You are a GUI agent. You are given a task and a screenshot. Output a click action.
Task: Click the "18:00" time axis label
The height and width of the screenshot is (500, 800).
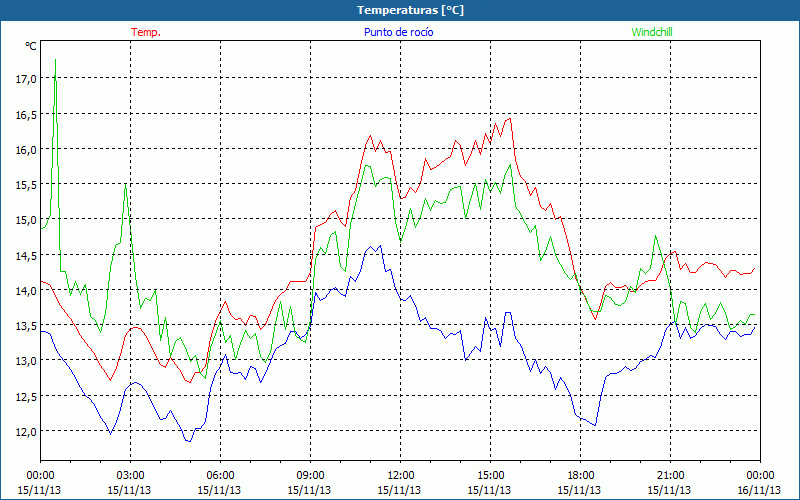click(581, 475)
